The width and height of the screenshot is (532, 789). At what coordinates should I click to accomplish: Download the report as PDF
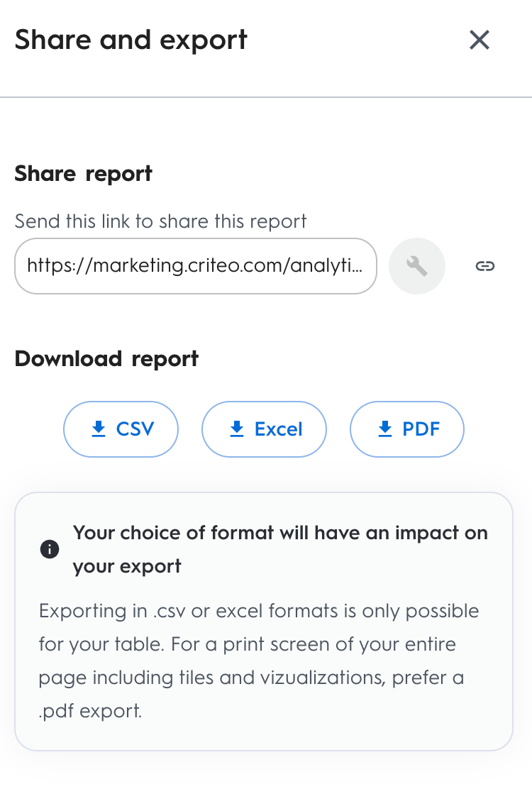pos(407,429)
